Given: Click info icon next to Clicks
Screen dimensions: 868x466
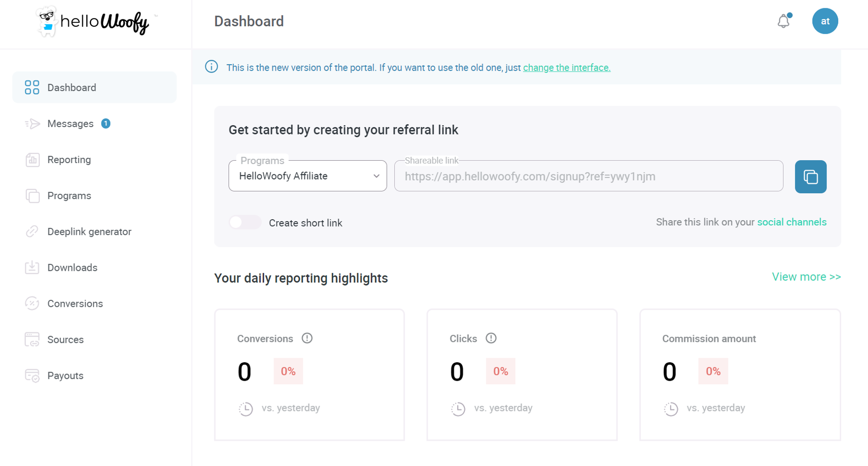Looking at the screenshot, I should coord(491,338).
